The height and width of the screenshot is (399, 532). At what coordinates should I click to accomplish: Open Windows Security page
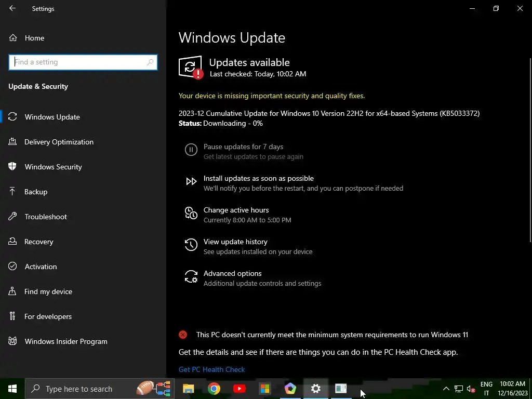pos(54,167)
